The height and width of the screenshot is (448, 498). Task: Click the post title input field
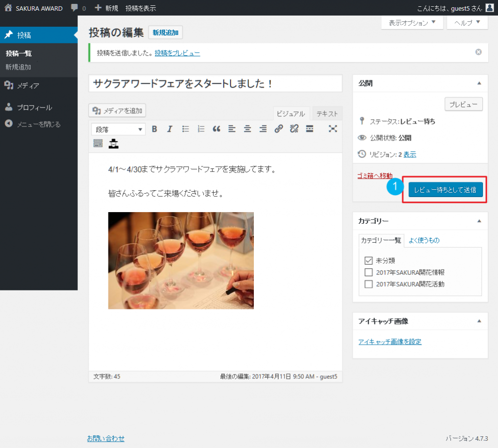tap(215, 84)
